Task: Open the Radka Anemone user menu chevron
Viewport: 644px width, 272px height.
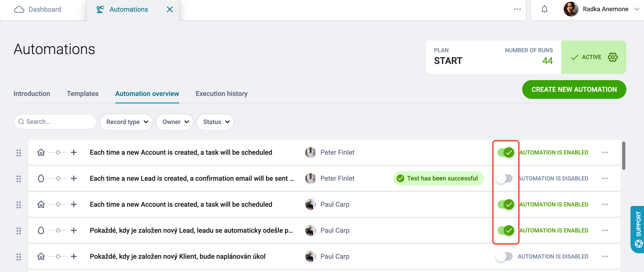Action: (x=636, y=9)
